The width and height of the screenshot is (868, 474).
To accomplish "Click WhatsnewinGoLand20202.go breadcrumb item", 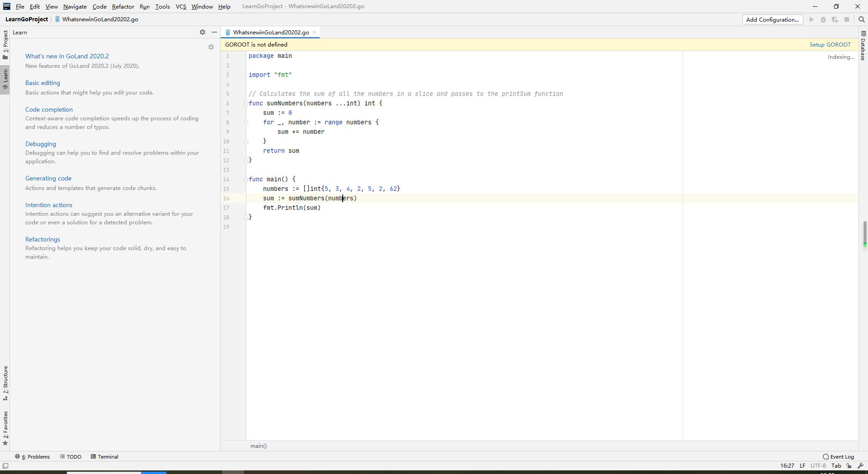I will [x=100, y=19].
